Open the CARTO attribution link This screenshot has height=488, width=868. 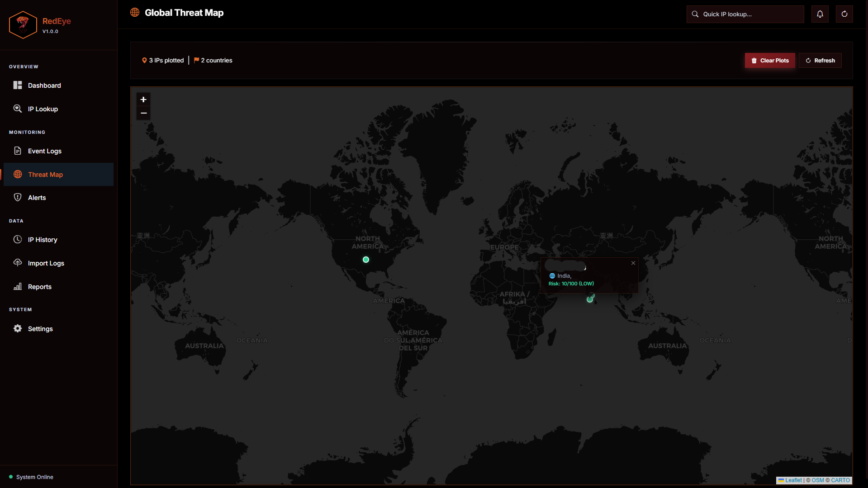(x=840, y=480)
